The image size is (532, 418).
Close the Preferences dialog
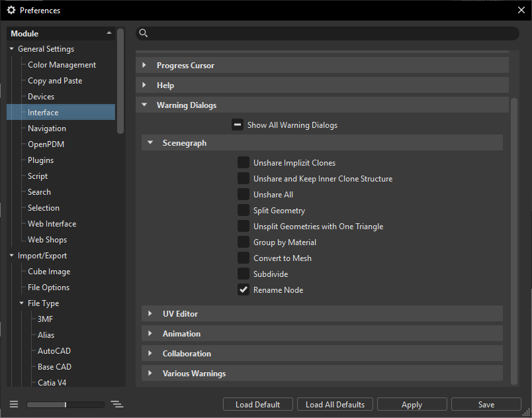[x=521, y=11]
